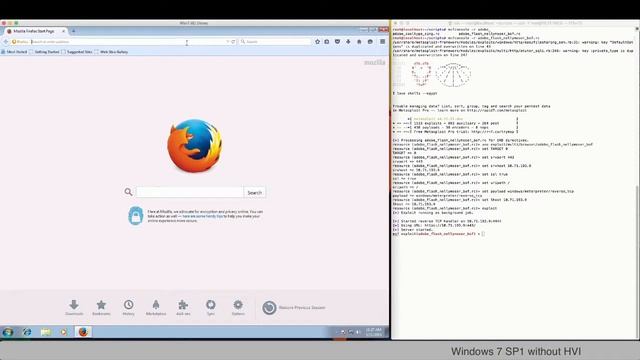
Task: Click the taskbar clock
Action: 373,332
